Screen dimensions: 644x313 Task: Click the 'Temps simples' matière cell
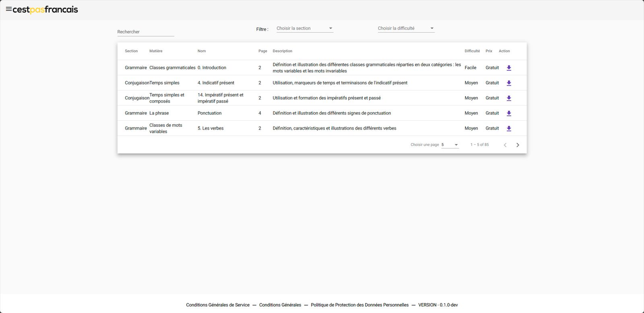[x=164, y=83]
